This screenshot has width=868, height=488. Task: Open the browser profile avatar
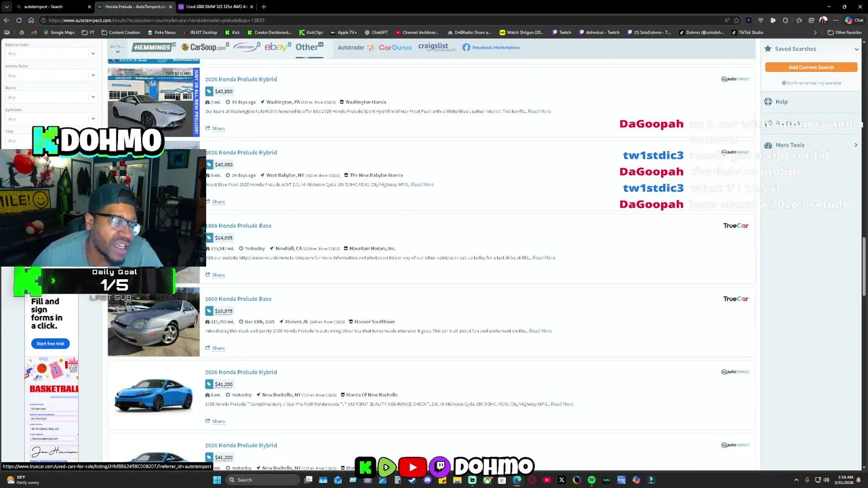click(x=823, y=20)
